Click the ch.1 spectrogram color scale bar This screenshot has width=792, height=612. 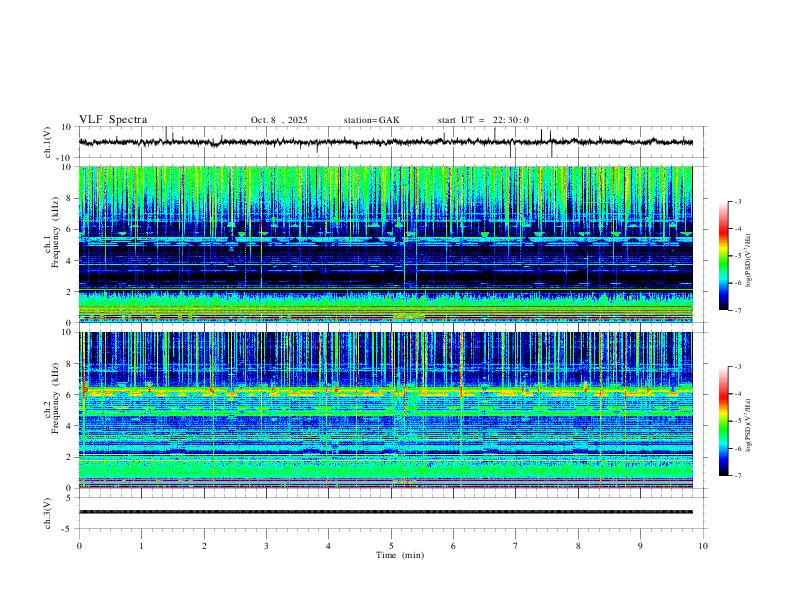tap(723, 256)
